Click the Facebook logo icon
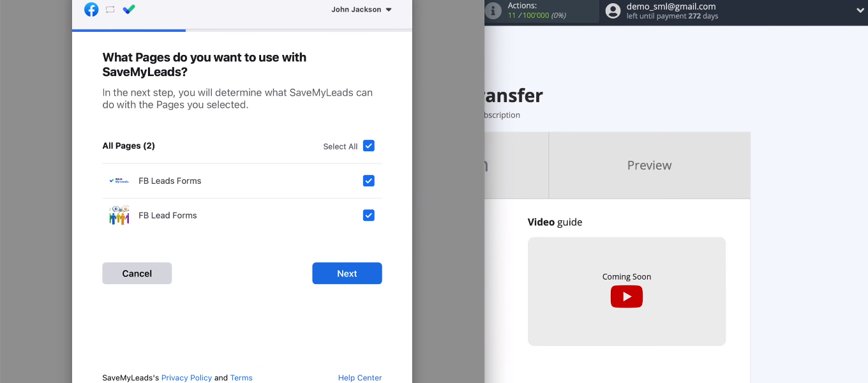The width and height of the screenshot is (868, 383). coord(91,10)
